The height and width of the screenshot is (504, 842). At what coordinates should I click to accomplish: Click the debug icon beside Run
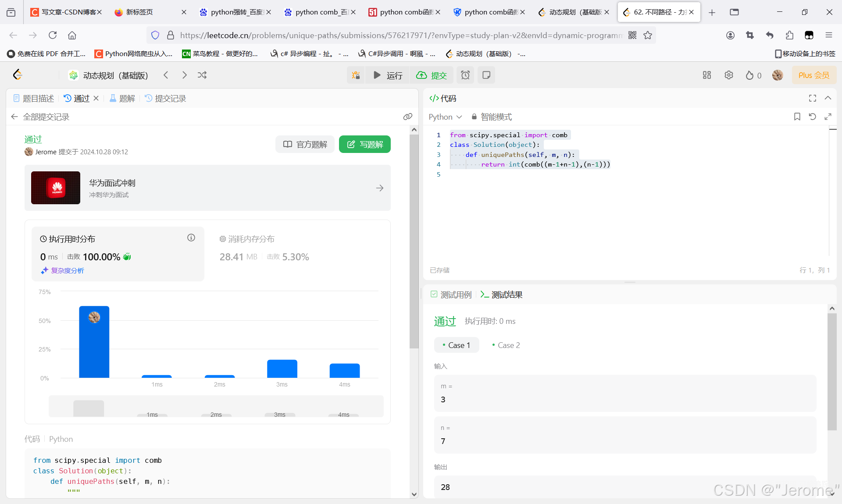pos(356,75)
